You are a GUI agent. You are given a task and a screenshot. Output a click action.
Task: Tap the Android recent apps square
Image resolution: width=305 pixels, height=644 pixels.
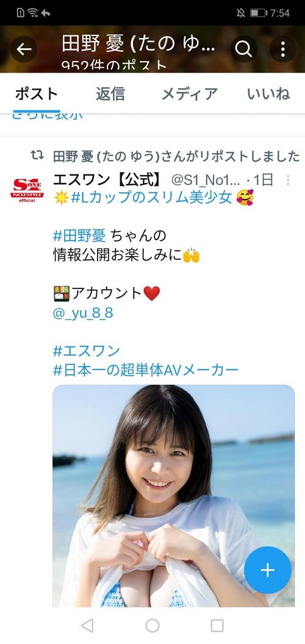point(217,626)
